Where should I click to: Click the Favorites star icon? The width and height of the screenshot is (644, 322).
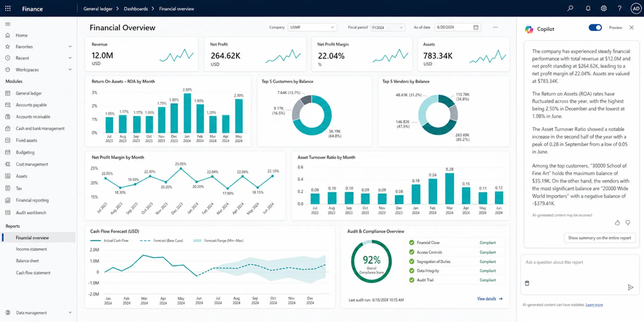8,47
